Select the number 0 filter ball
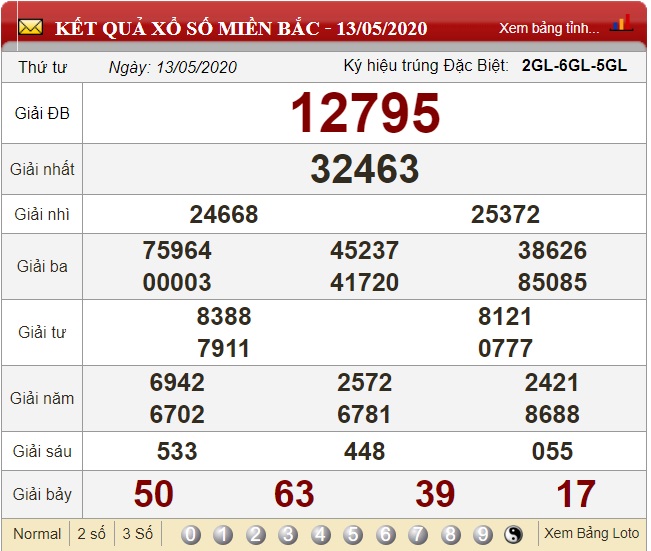651x551 pixels. coord(191,535)
